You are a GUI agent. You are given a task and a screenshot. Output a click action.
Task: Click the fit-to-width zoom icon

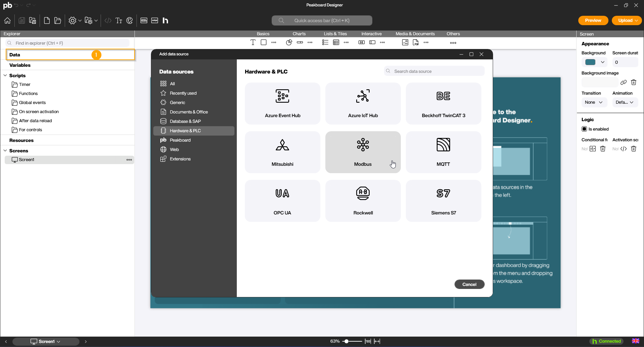tap(377, 341)
